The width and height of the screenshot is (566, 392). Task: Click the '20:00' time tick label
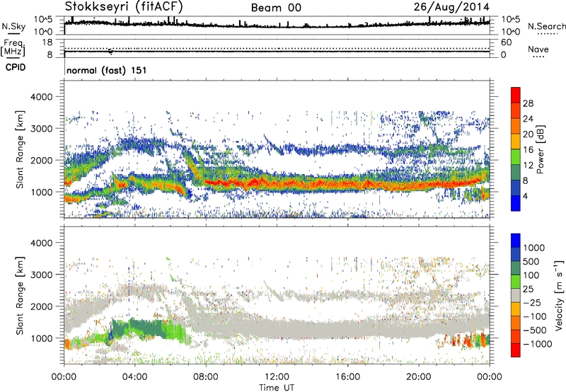tap(419, 377)
